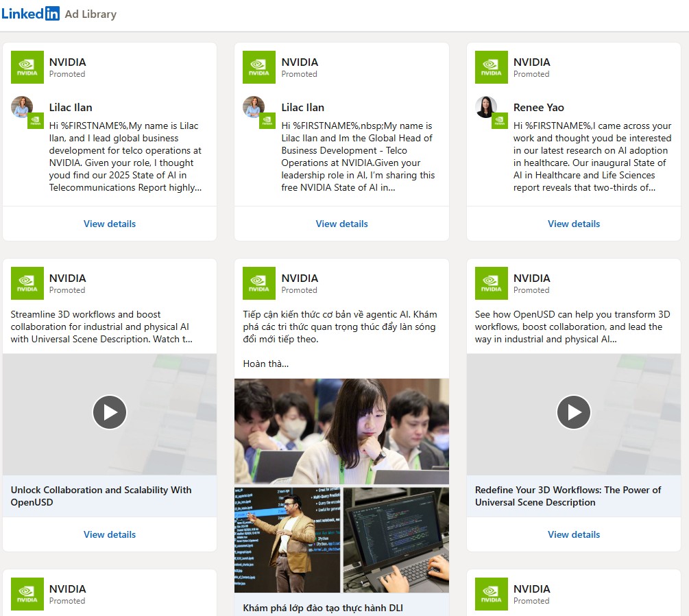Click NVIDIA name in the "Tiếp cận kiến thức" ad
This screenshot has width=689, height=616.
(x=300, y=279)
